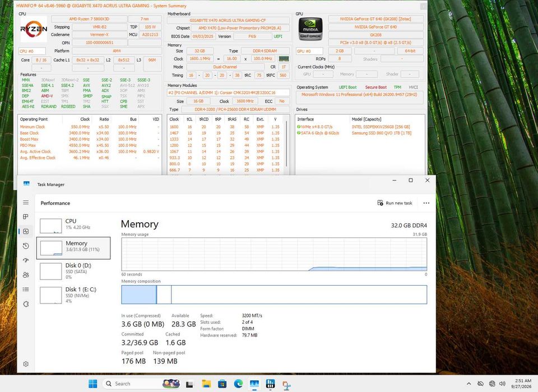Click the BIOS Date 09/03/2025 field
The width and height of the screenshot is (538, 392).
[x=203, y=36]
